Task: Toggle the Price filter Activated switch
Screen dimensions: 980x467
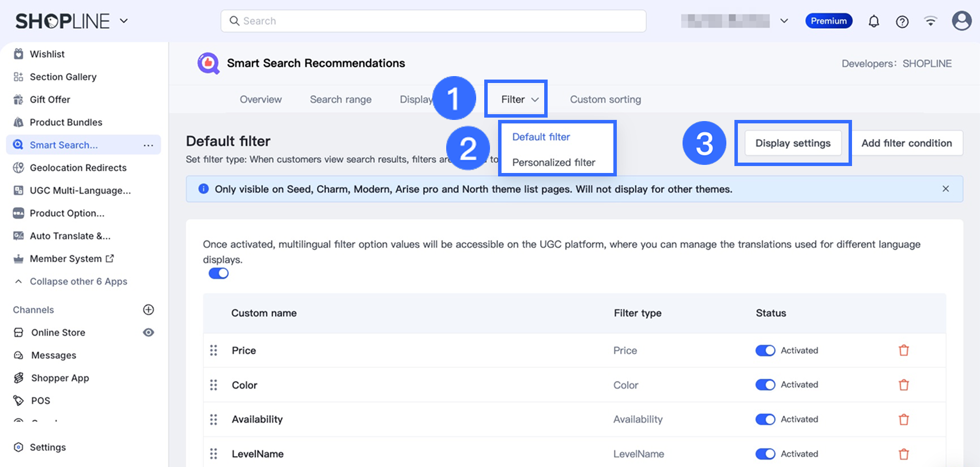Action: click(766, 351)
